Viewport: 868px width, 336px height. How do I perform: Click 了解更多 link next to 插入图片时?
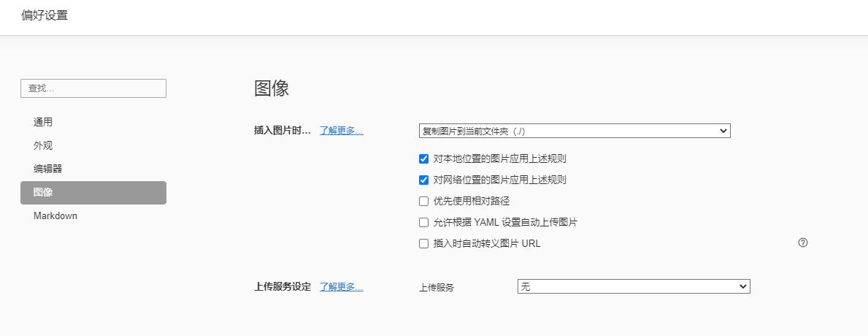(x=341, y=131)
